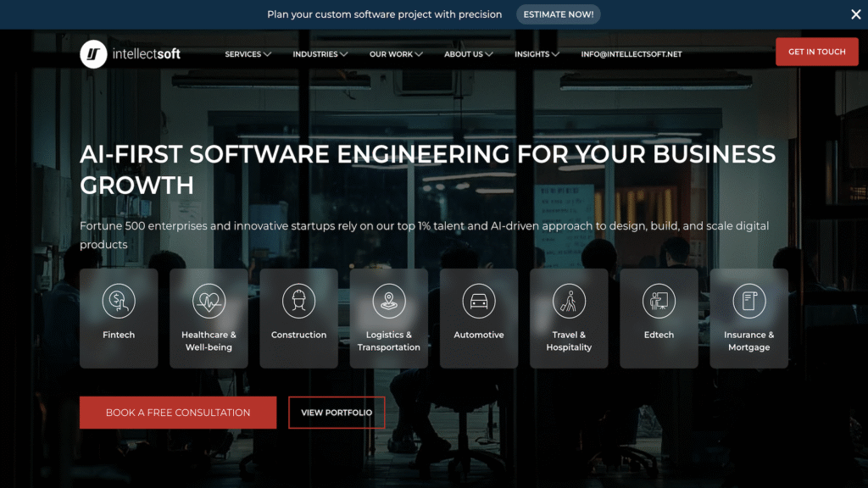Click the Insurance & Mortgage document icon

click(x=749, y=301)
